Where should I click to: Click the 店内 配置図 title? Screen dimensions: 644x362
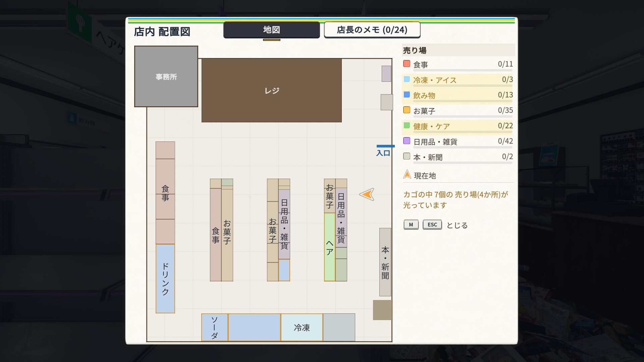162,32
